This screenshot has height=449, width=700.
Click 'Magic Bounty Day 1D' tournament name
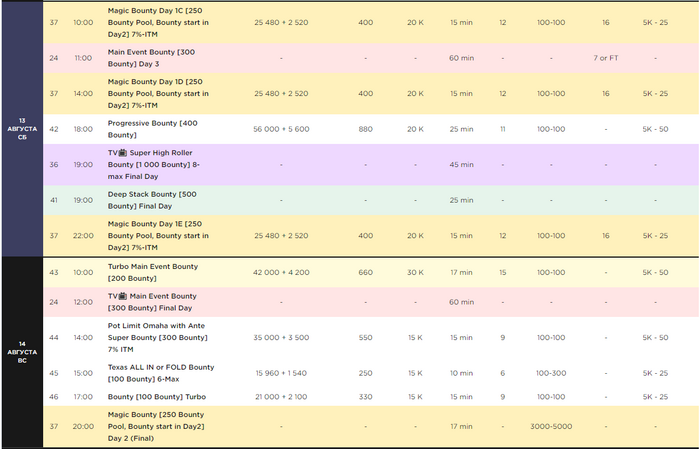pyautogui.click(x=158, y=94)
